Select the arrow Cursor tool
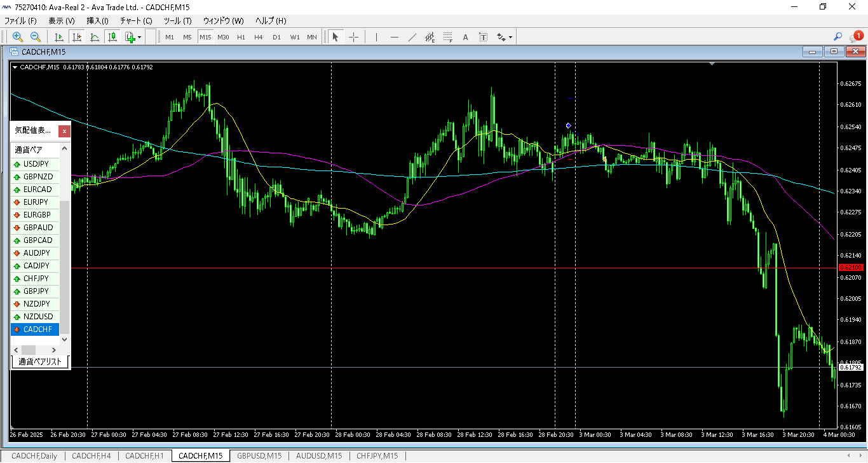 (x=336, y=37)
